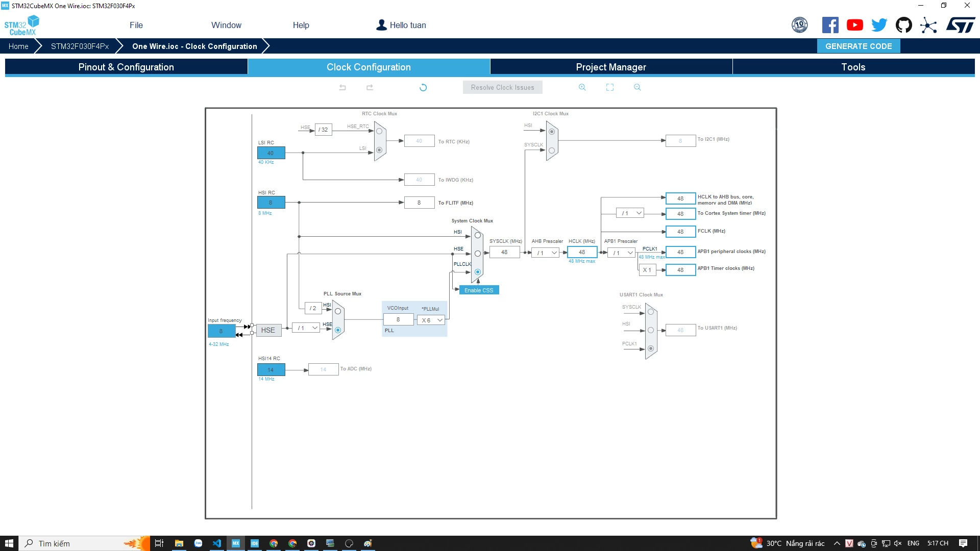
Task: Open the HSE prediv /1 dropdown
Action: [x=306, y=328]
